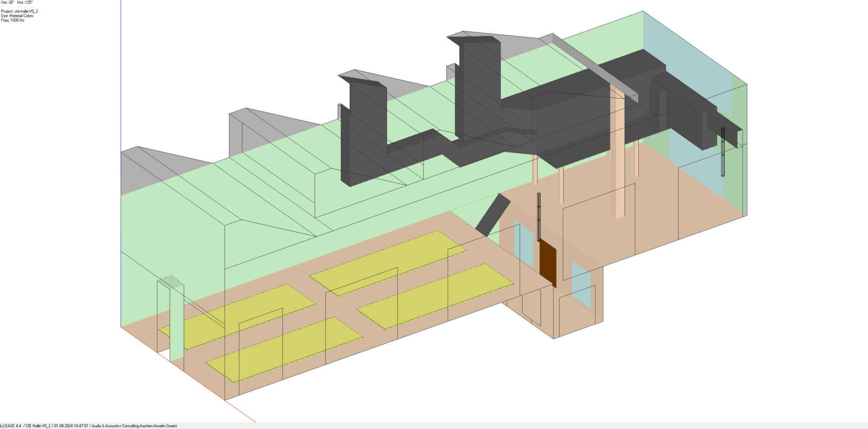Click the dark brown door panel

pyautogui.click(x=548, y=263)
